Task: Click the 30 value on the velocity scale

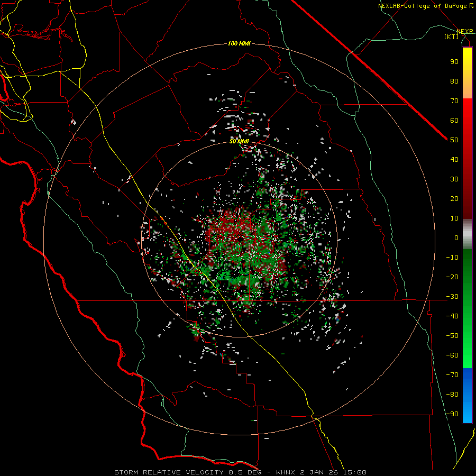Action: 454,179
